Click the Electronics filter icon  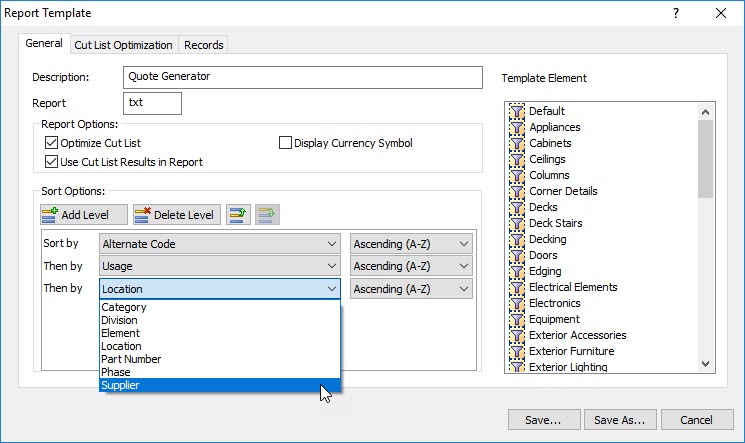point(517,303)
